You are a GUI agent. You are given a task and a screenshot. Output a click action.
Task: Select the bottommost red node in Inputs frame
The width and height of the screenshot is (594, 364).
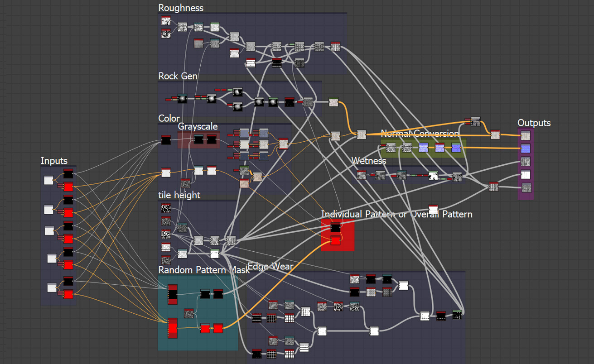[68, 294]
